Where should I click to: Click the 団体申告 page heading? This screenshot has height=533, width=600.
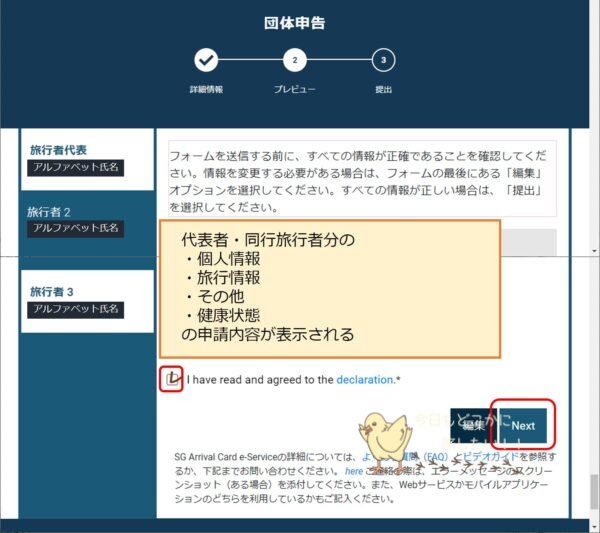[294, 23]
